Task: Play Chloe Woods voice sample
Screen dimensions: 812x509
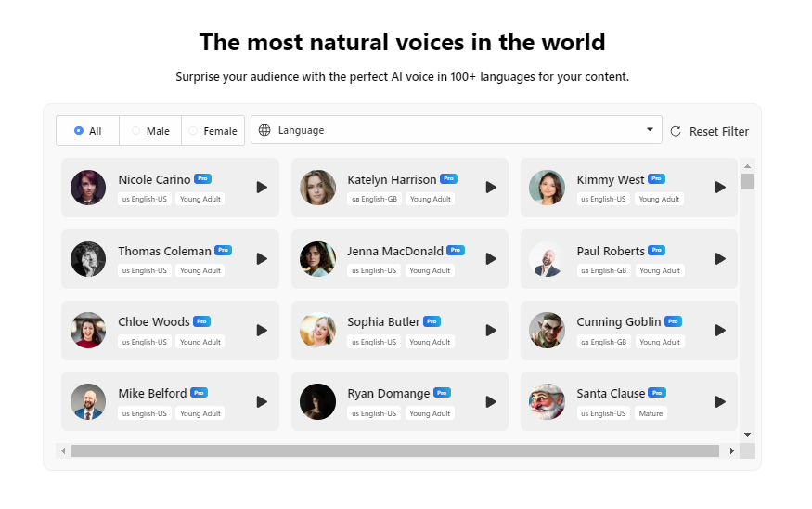Action: point(262,330)
